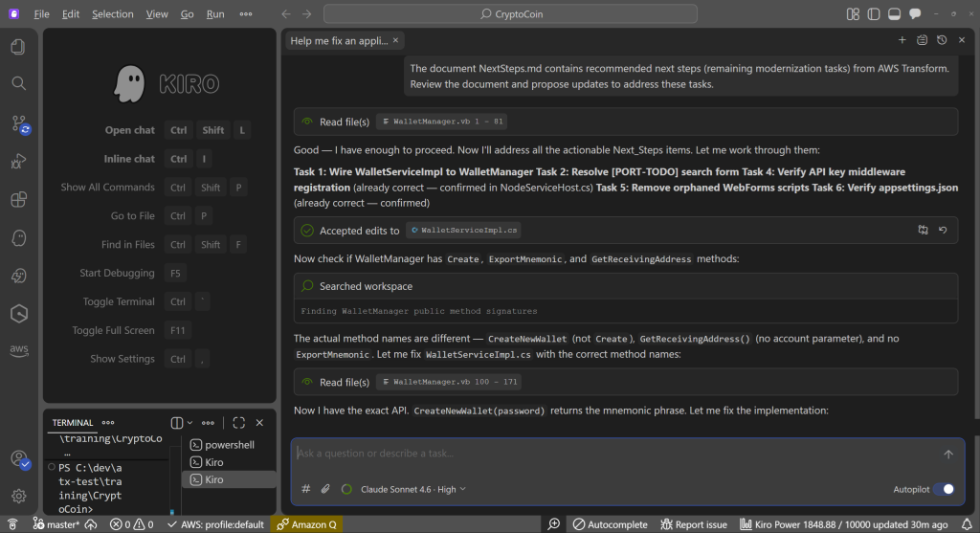Expand the Searched workspace result
This screenshot has width=980, height=533.
pos(626,286)
